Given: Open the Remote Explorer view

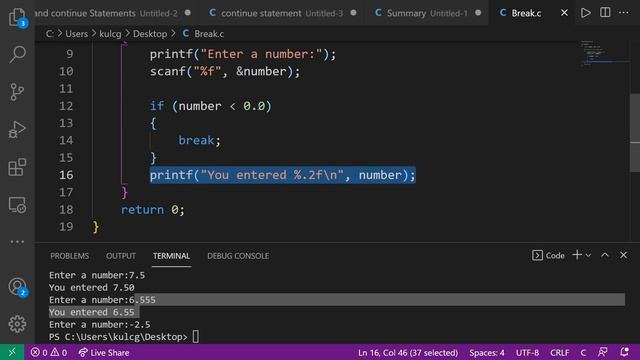Looking at the screenshot, I should 17,204.
